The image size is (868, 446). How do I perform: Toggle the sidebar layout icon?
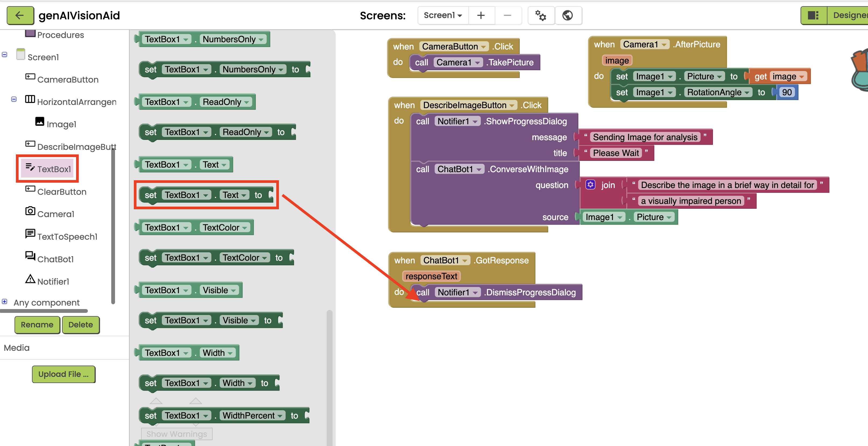click(813, 15)
